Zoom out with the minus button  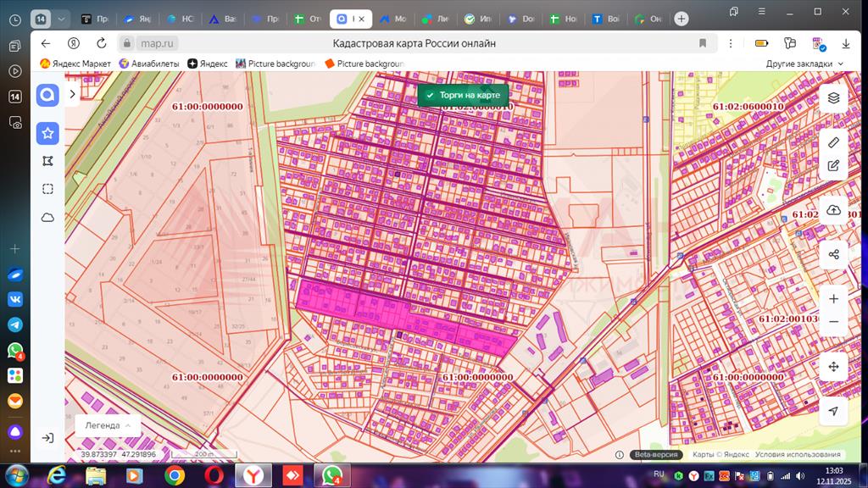[833, 322]
